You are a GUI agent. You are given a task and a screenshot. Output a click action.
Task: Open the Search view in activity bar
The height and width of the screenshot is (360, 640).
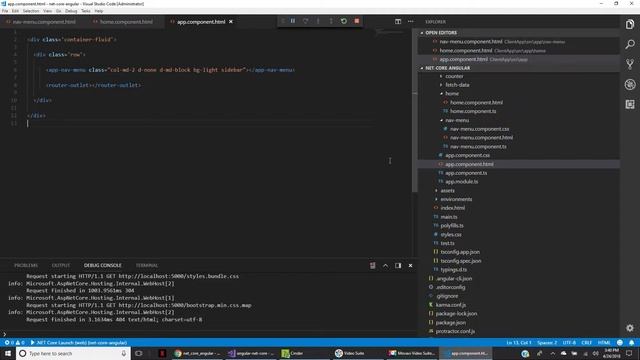pos(630,44)
